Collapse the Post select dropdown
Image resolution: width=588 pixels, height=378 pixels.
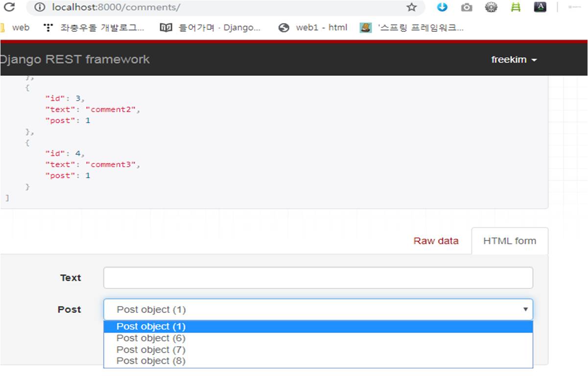point(318,310)
